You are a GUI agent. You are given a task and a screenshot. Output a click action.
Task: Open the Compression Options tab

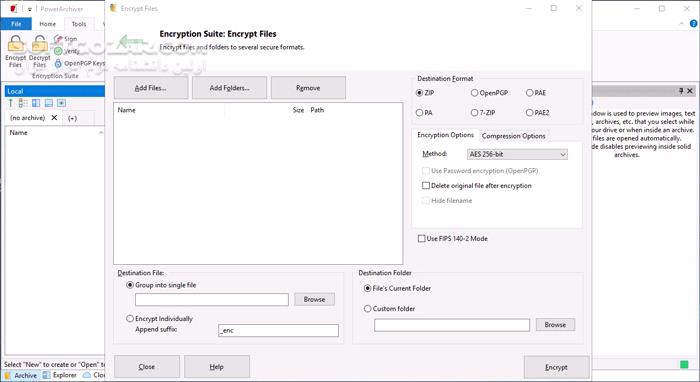click(513, 136)
